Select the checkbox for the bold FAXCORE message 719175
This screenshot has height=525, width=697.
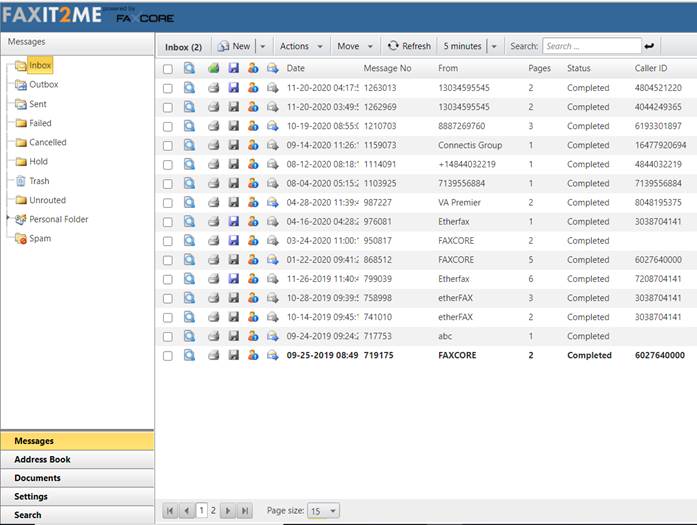point(167,355)
